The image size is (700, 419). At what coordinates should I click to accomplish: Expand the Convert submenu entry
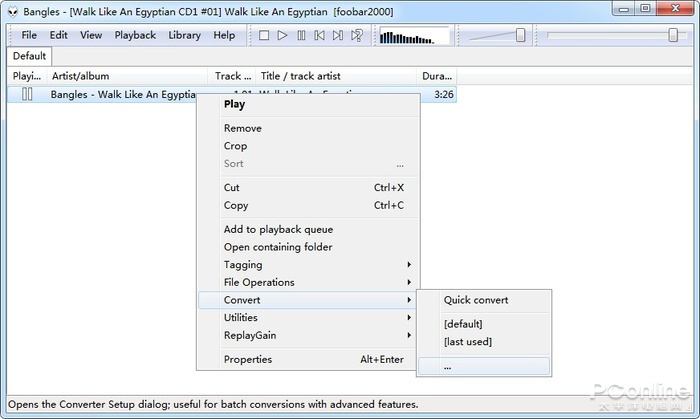[x=308, y=300]
